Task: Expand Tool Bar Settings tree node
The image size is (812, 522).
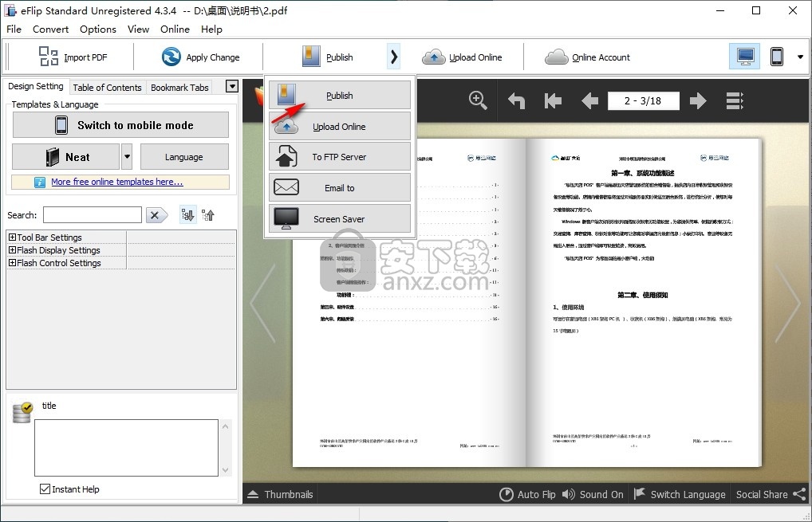Action: [12, 237]
